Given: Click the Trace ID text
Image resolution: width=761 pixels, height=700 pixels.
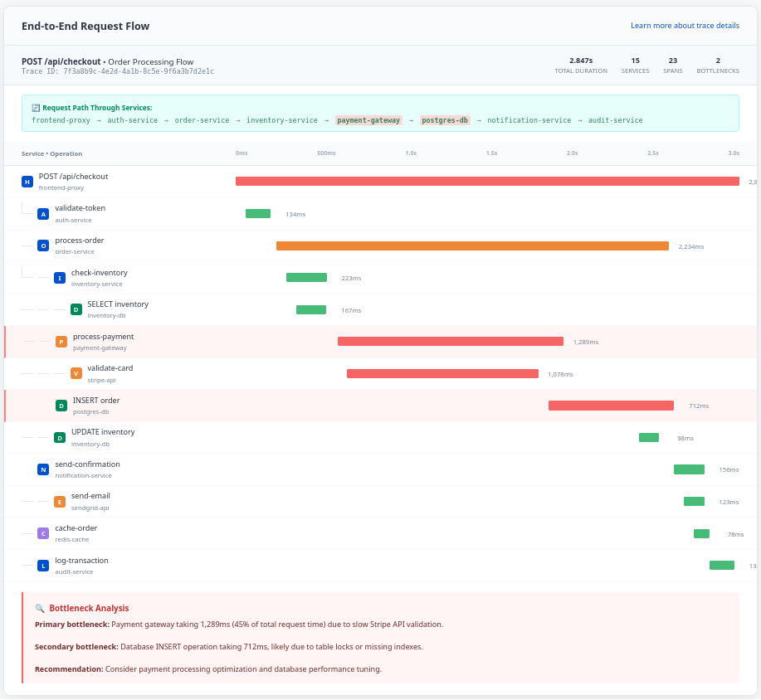Looking at the screenshot, I should click(118, 72).
